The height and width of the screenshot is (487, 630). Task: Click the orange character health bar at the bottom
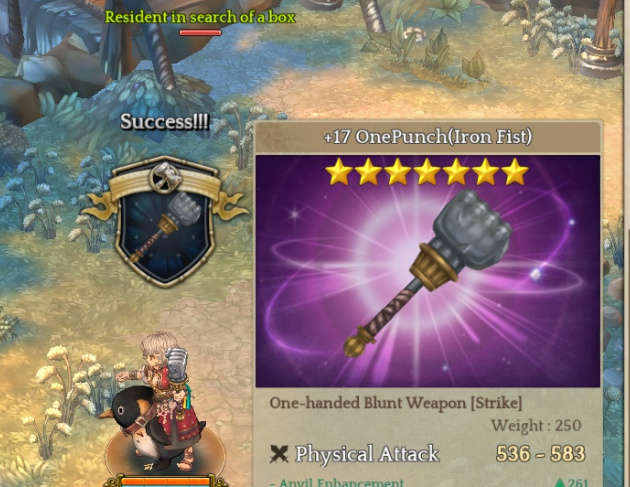click(x=166, y=482)
